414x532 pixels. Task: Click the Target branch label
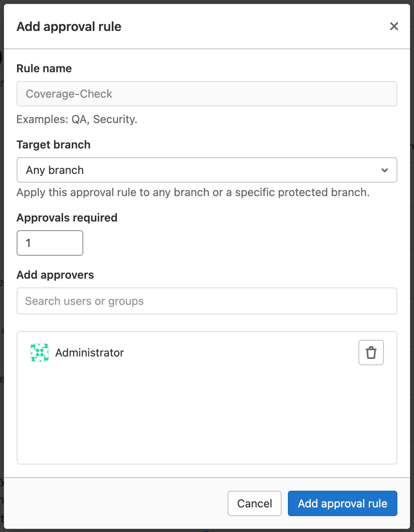tap(53, 145)
